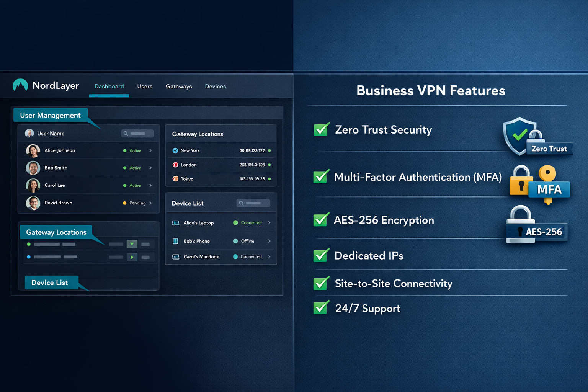The height and width of the screenshot is (392, 588).
Task: Click David Brown's Pending status
Action: click(x=134, y=203)
